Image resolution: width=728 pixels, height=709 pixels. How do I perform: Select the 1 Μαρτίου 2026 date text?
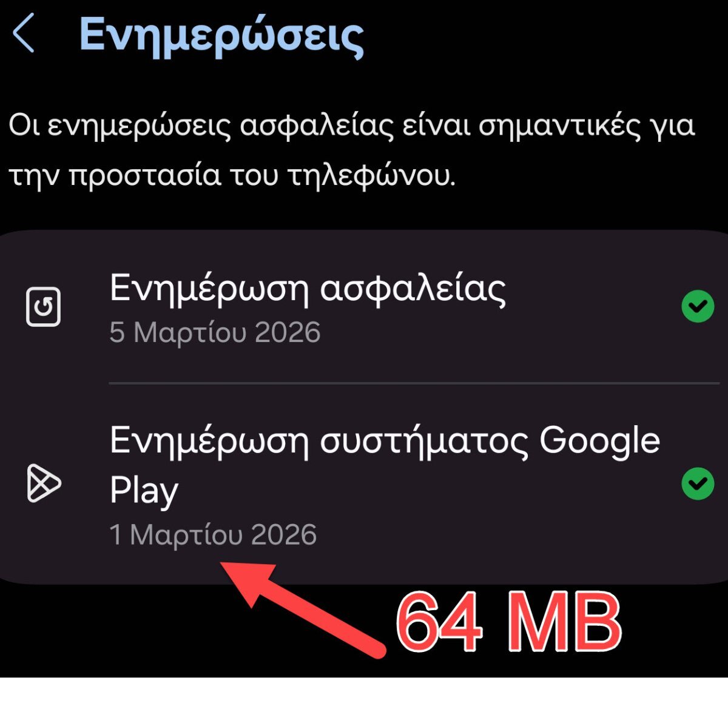click(x=213, y=535)
